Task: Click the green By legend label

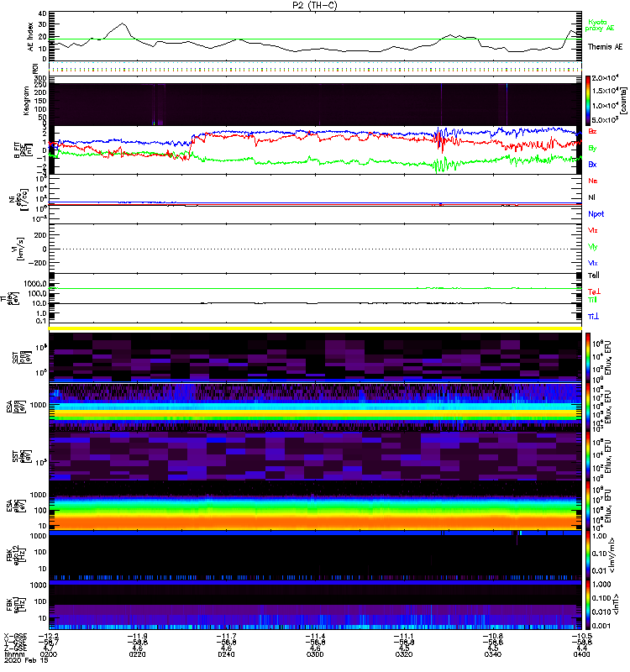Action: click(592, 149)
